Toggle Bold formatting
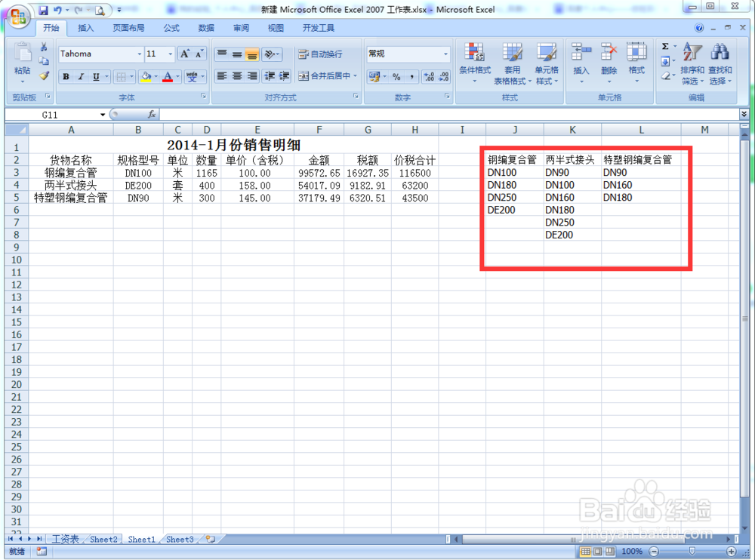The width and height of the screenshot is (755, 560). point(66,76)
